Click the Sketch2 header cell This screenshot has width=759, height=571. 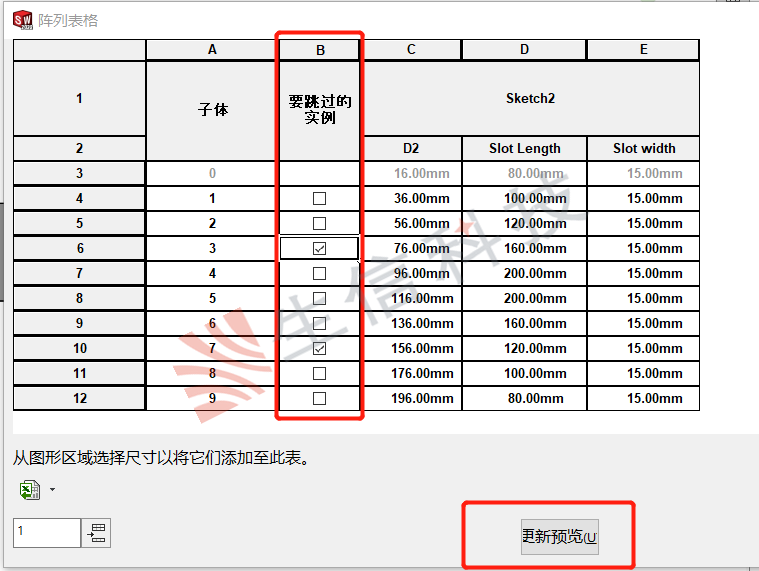pyautogui.click(x=530, y=98)
